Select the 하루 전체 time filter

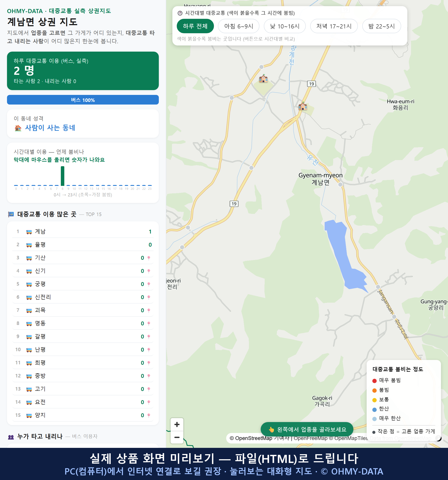coord(195,26)
